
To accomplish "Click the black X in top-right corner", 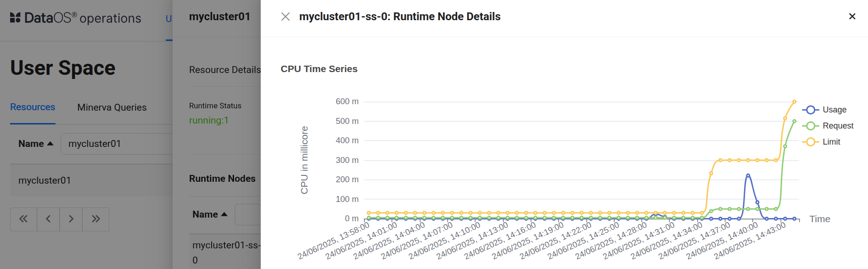I will pyautogui.click(x=852, y=17).
